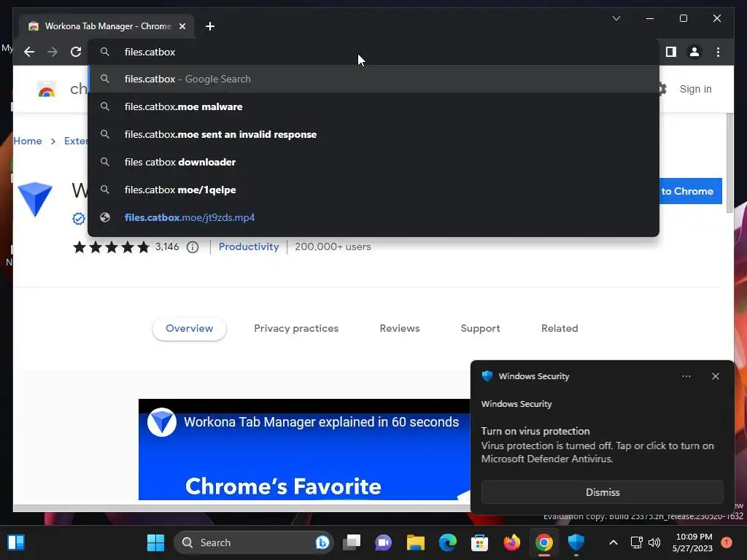
Task: Click the Workona blue gem extension icon
Action: pos(35,199)
